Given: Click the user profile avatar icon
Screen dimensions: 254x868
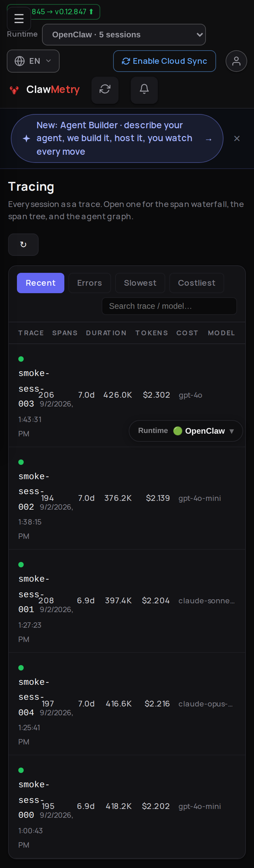Looking at the screenshot, I should tap(236, 61).
